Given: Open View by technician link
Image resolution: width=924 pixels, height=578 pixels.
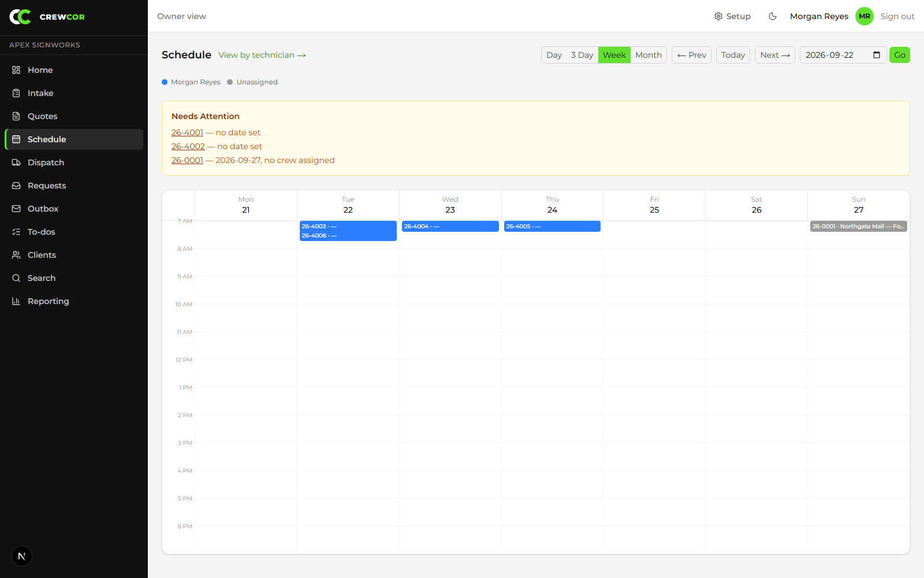Looking at the screenshot, I should pos(262,55).
